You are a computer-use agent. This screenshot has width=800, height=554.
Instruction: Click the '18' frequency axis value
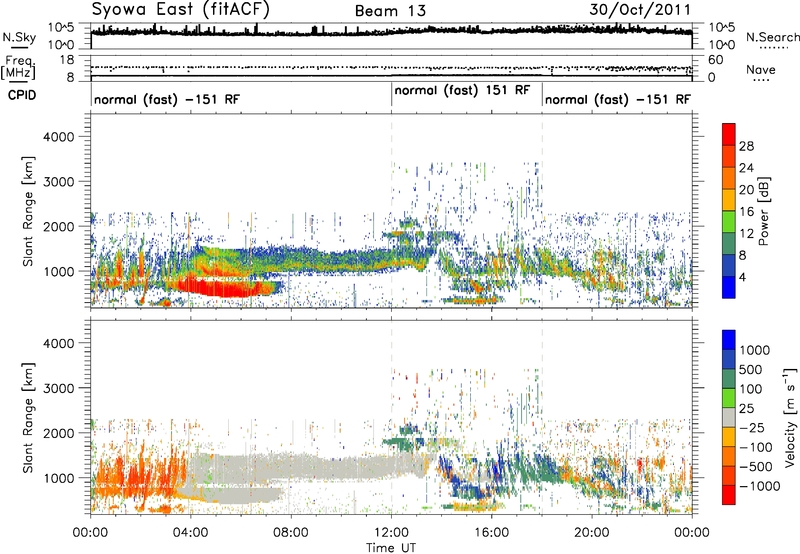point(67,60)
